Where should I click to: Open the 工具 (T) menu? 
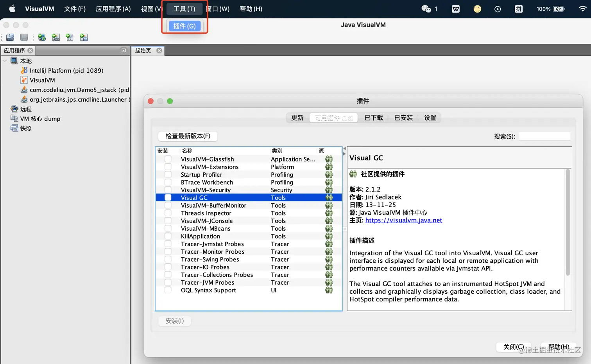coord(184,9)
